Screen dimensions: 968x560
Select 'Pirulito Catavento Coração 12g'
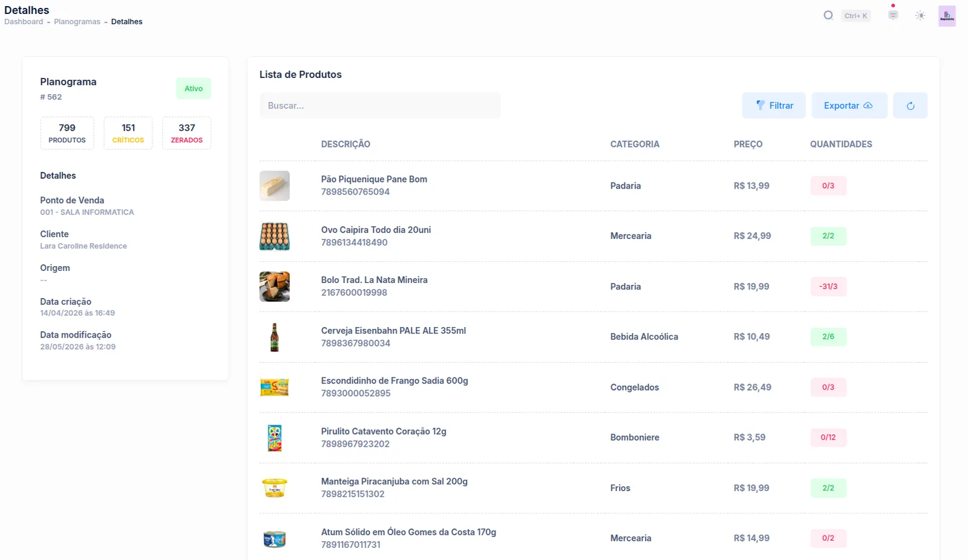pyautogui.click(x=384, y=431)
